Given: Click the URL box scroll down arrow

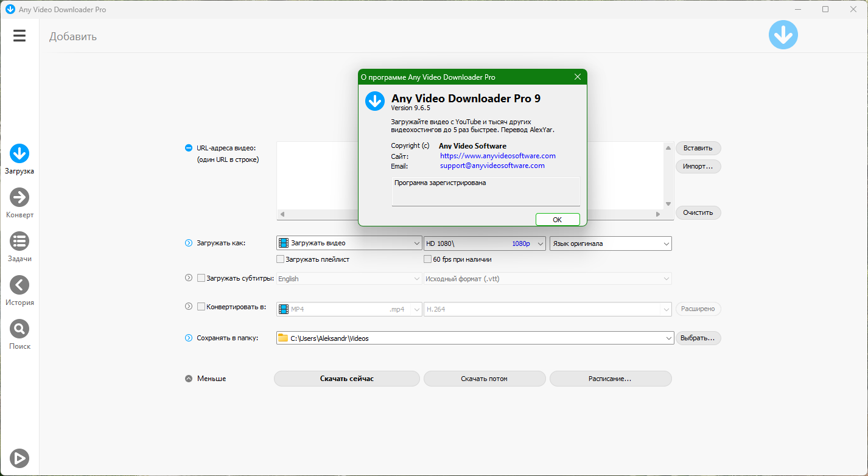Looking at the screenshot, I should click(668, 204).
